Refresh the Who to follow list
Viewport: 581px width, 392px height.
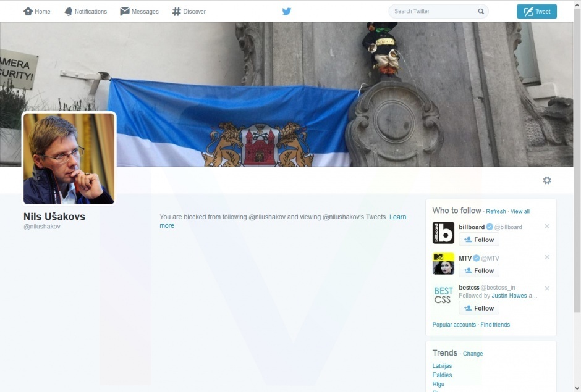496,211
